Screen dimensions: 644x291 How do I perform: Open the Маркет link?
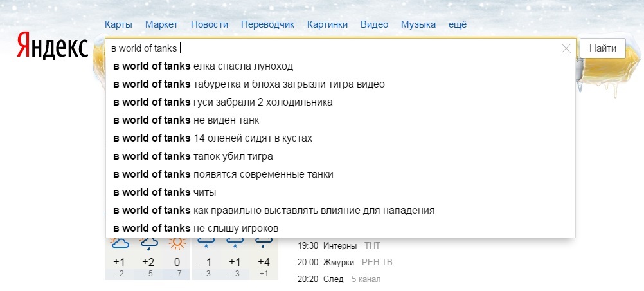pyautogui.click(x=161, y=24)
